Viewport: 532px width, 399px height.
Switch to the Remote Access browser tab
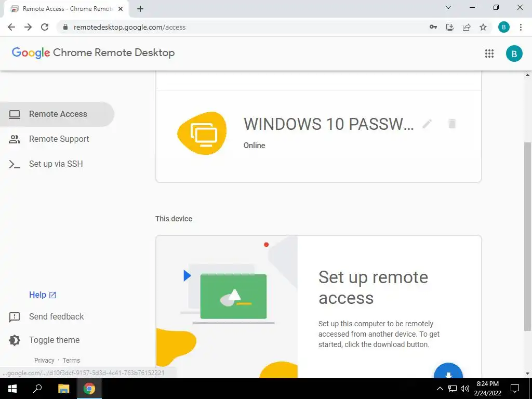click(67, 9)
